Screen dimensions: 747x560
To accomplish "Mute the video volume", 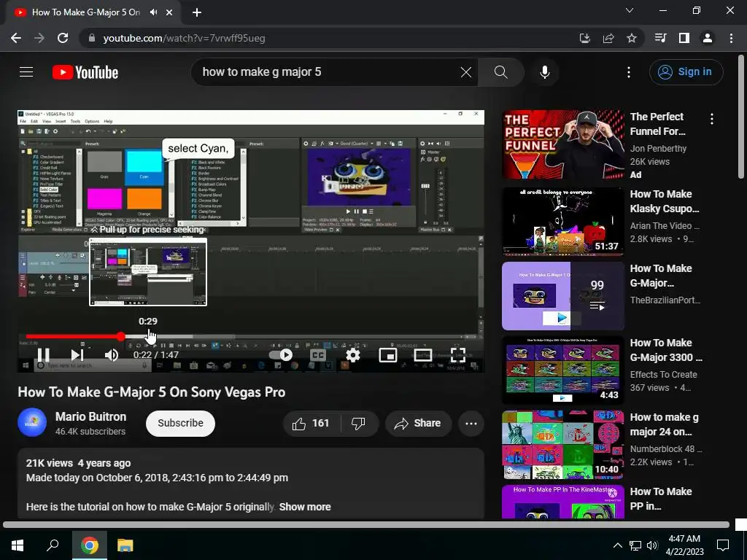I will click(x=112, y=355).
